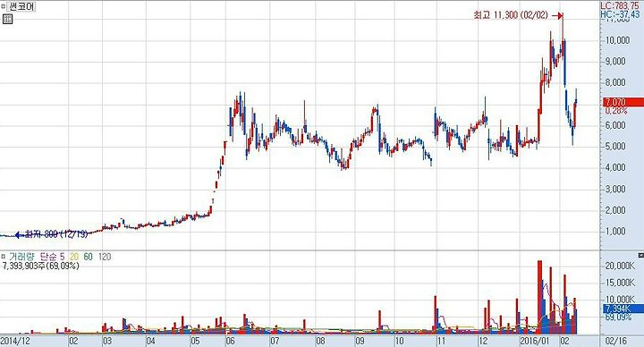The width and height of the screenshot is (644, 347).
Task: Close the volume panel with its corner icon
Action: coord(641,256)
